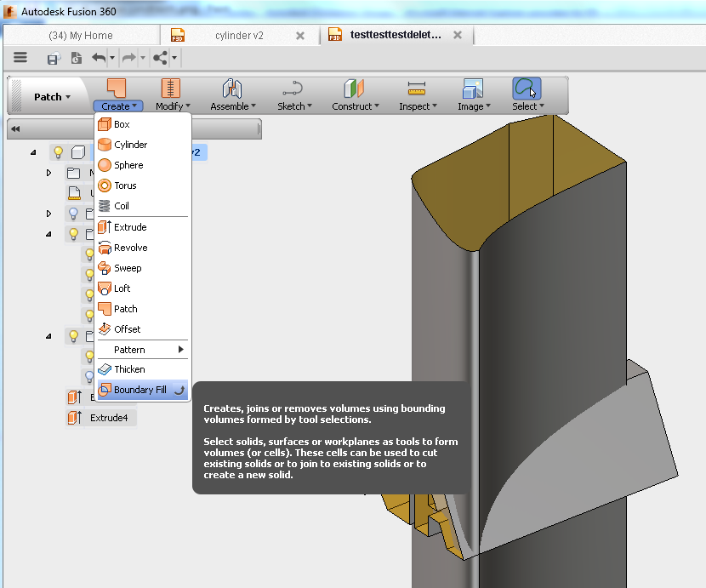
Task: Collapse the browser panel with double arrows
Action: click(14, 128)
